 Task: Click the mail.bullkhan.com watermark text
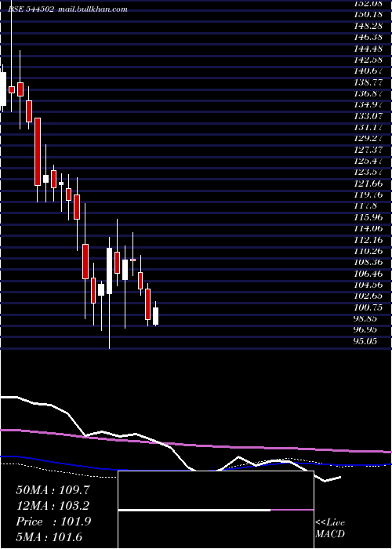point(93,9)
